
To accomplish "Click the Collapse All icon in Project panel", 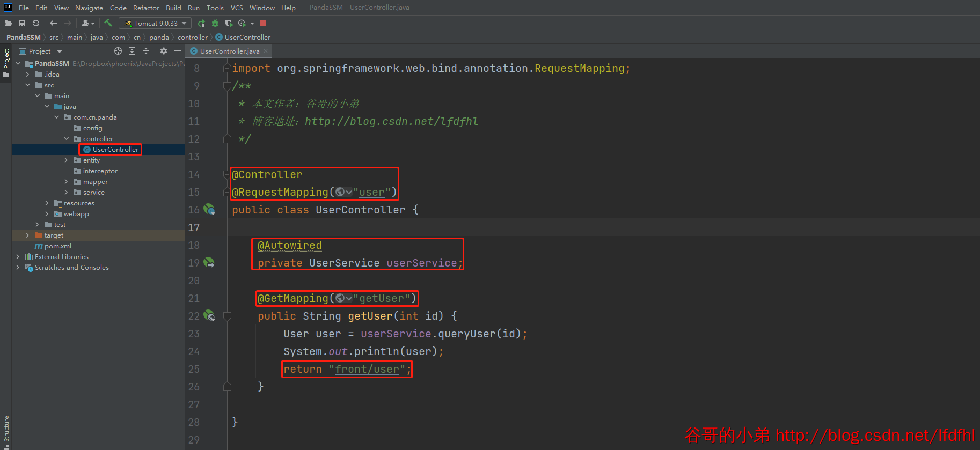I will pyautogui.click(x=146, y=51).
